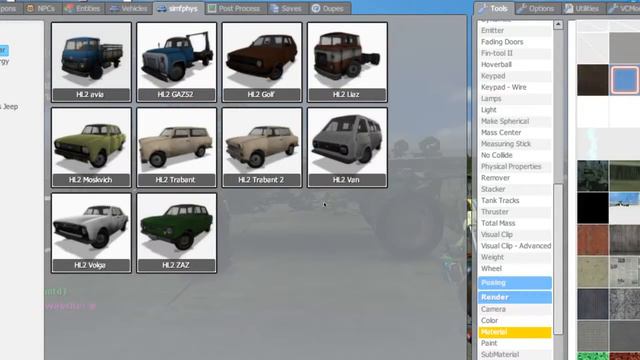Select the Fading Doors tool
Image resolution: width=640 pixels, height=360 pixels.
pos(515,42)
